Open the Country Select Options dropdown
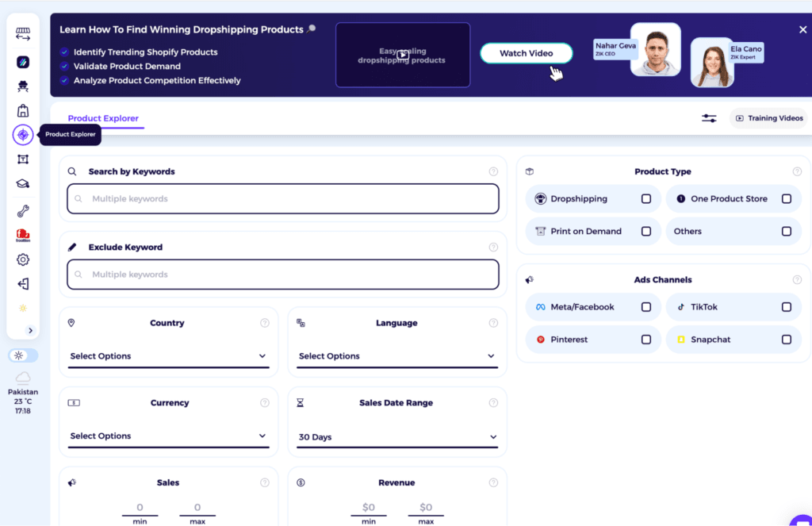 coord(167,356)
